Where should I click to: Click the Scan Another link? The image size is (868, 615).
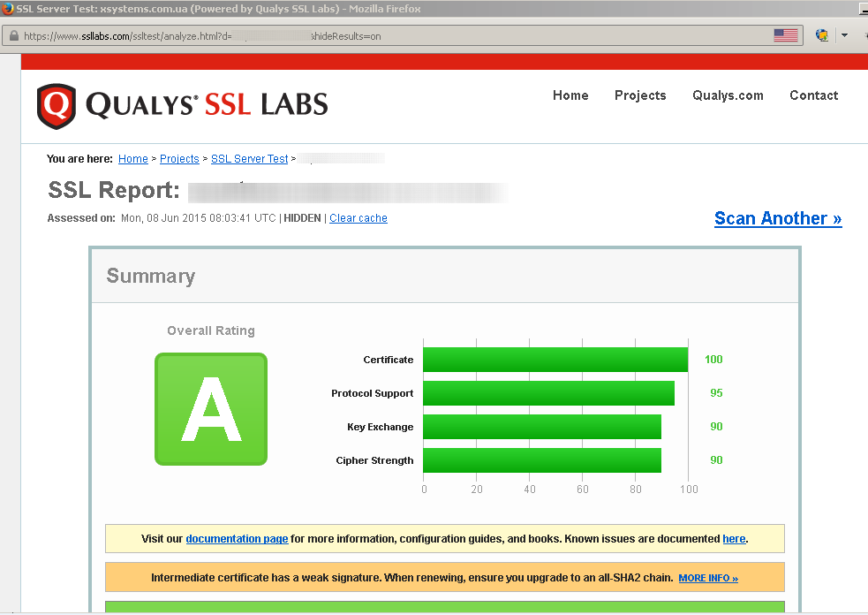point(777,218)
